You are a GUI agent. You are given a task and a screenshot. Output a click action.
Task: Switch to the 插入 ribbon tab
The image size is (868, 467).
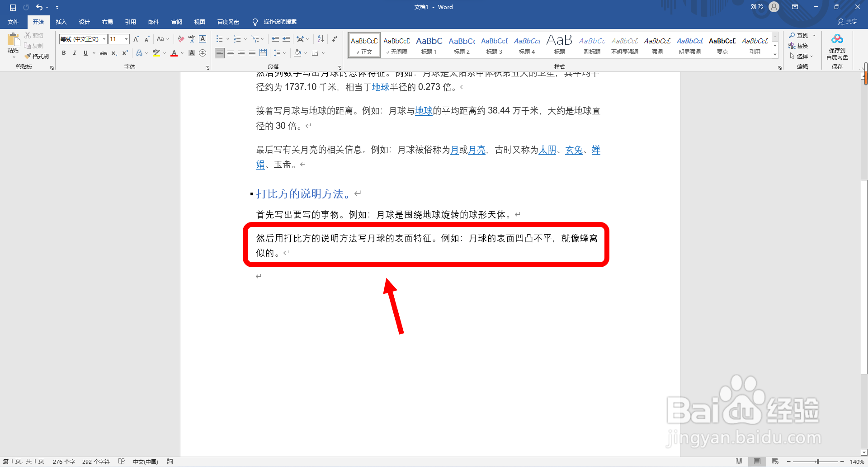tap(61, 22)
